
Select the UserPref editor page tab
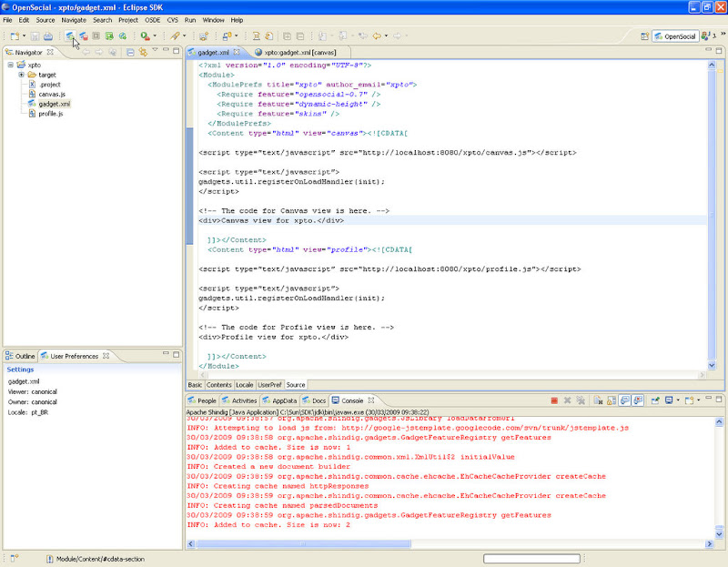pyautogui.click(x=269, y=385)
